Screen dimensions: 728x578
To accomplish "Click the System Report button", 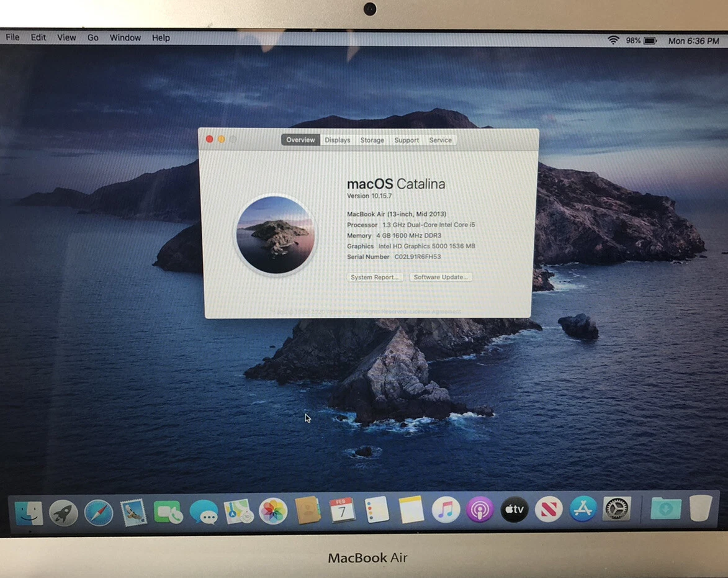I will pyautogui.click(x=375, y=277).
